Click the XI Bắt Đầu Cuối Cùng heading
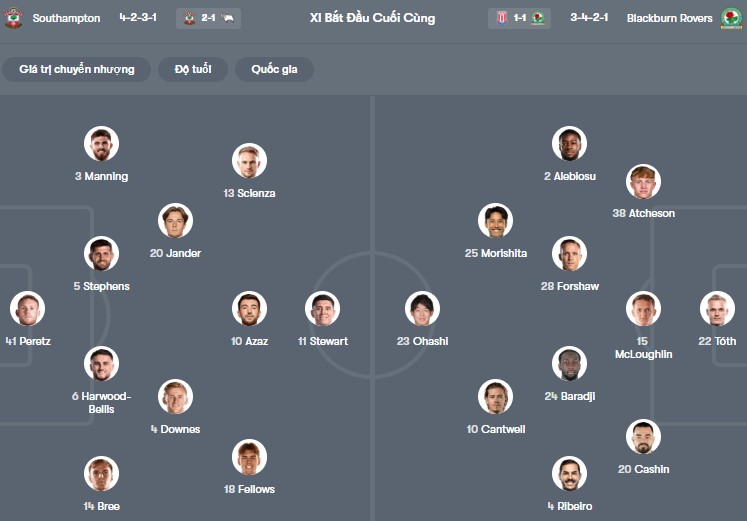 coord(372,18)
